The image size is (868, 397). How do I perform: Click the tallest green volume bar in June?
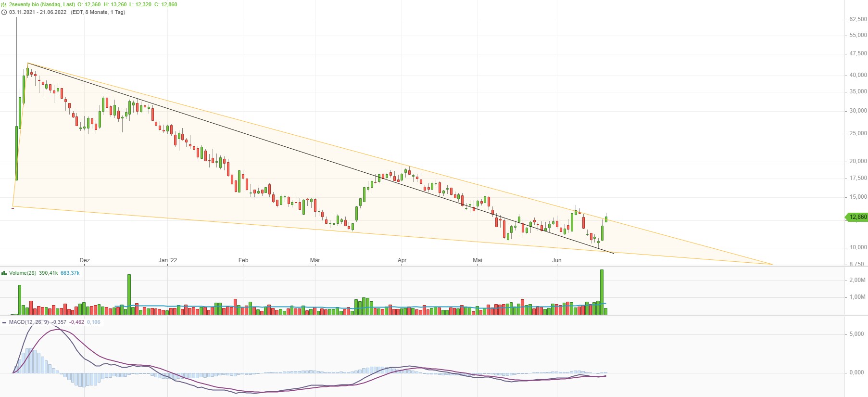pos(602,292)
